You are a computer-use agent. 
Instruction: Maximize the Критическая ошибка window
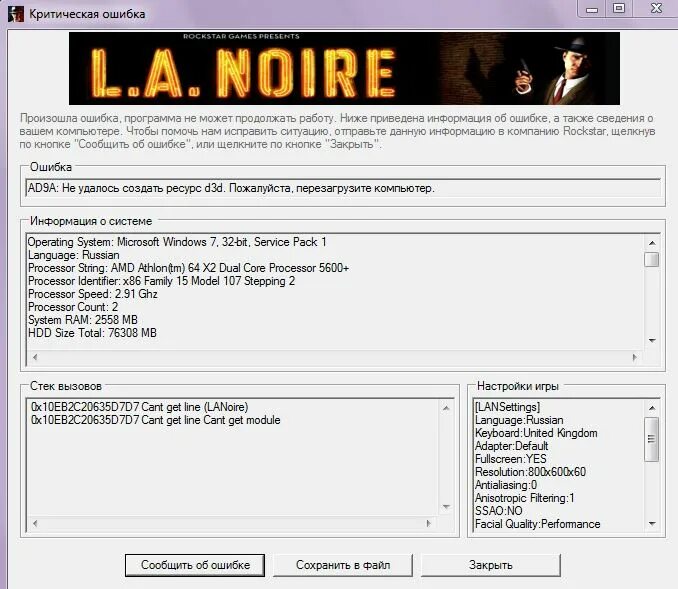pos(619,9)
